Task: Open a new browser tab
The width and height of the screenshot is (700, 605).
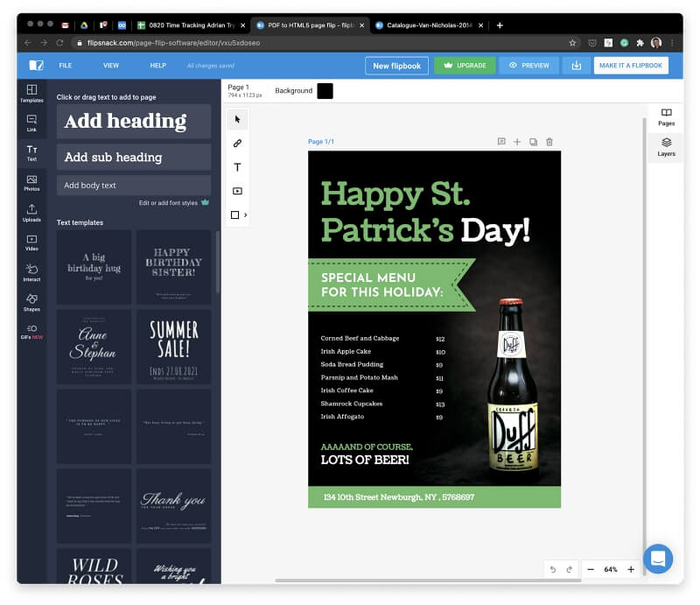Action: tap(500, 25)
